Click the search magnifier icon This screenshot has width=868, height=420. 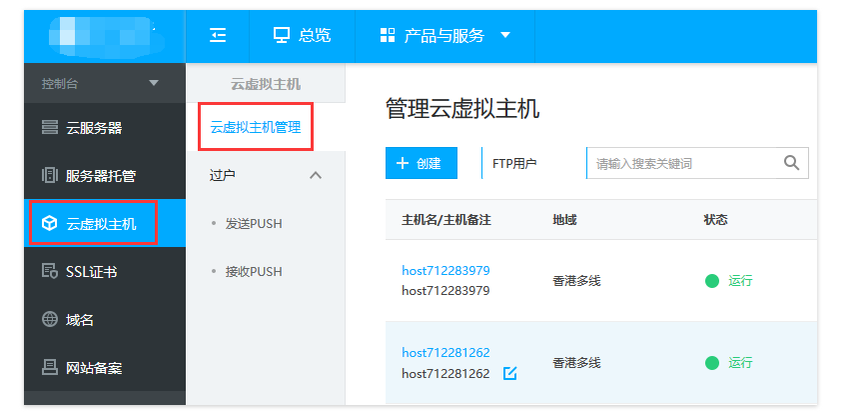[x=791, y=162]
